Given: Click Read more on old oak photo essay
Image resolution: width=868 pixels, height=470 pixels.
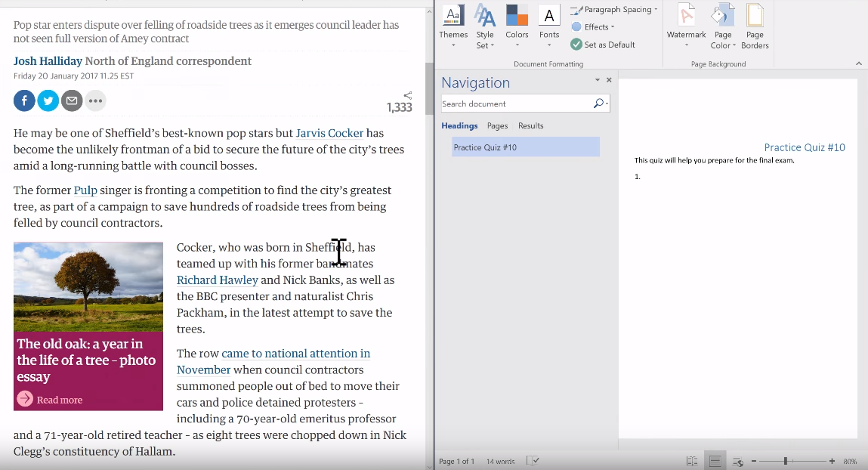Looking at the screenshot, I should (x=50, y=399).
